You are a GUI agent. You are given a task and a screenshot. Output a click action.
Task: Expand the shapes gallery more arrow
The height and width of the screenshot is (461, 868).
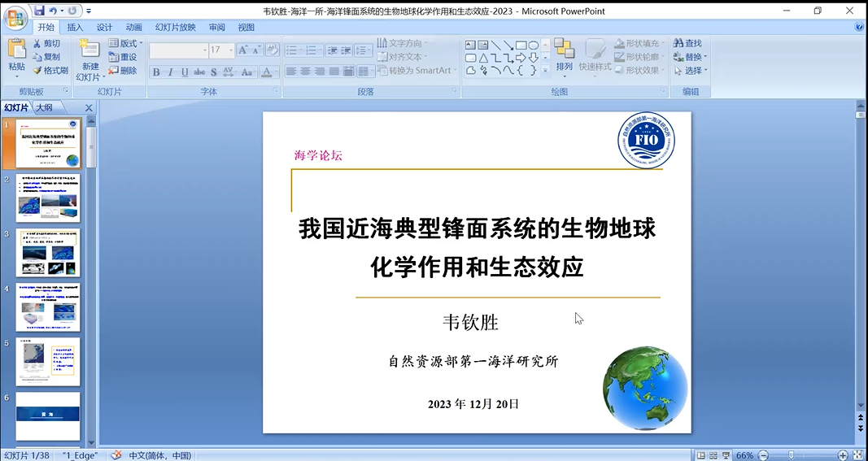pos(545,71)
